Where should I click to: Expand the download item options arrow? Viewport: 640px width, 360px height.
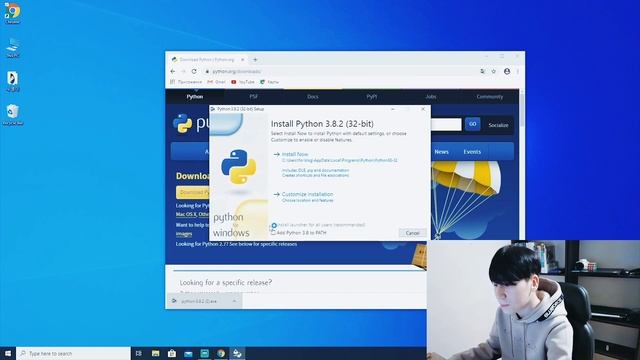coord(234,301)
